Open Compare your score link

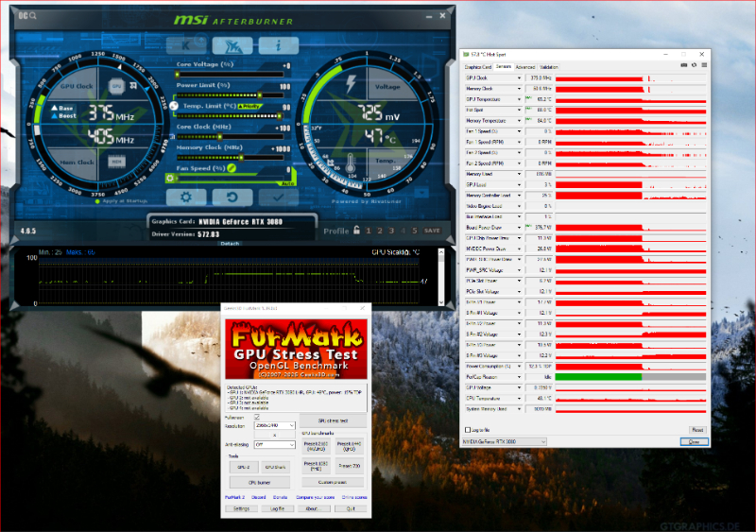pos(316,497)
